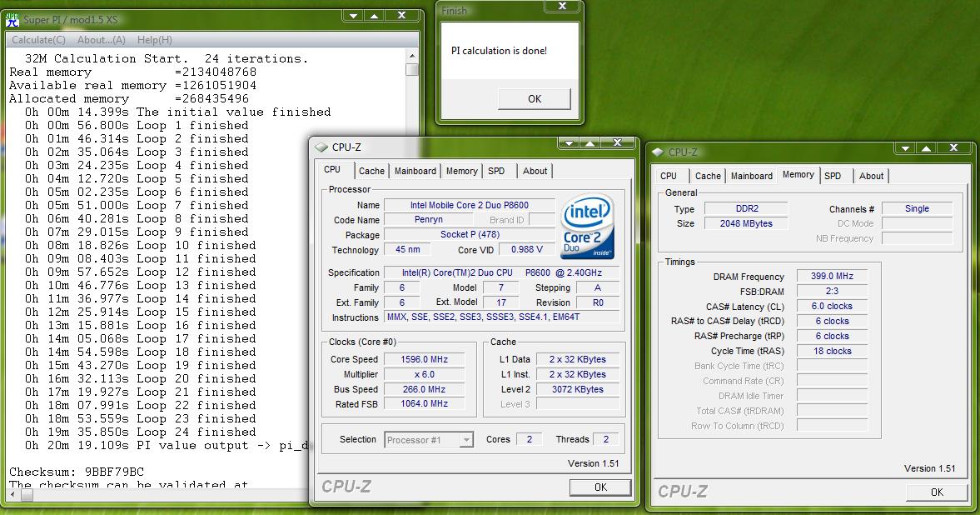Switch to the About tab in front CPU-Z
The image size is (980, 515).
[x=535, y=171]
